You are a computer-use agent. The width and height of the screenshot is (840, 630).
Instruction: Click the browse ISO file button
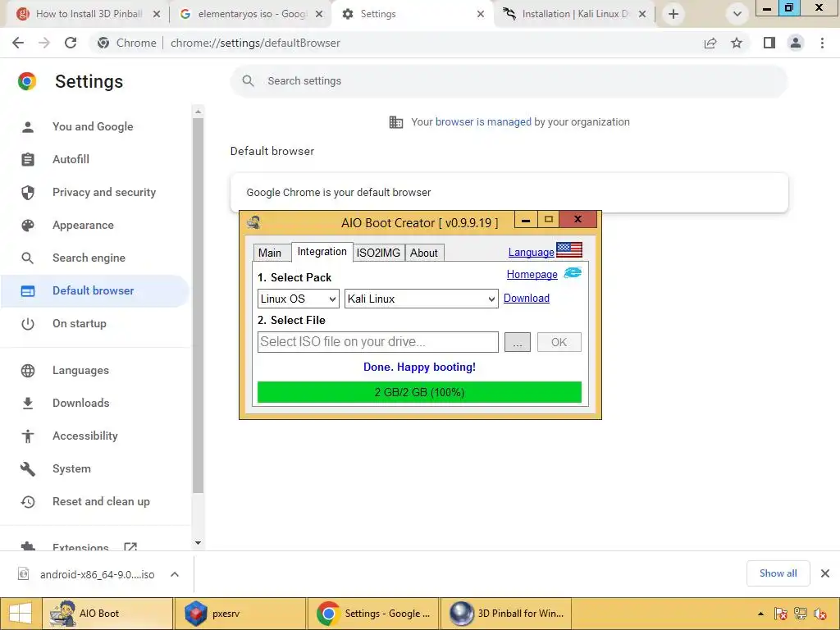tap(518, 342)
